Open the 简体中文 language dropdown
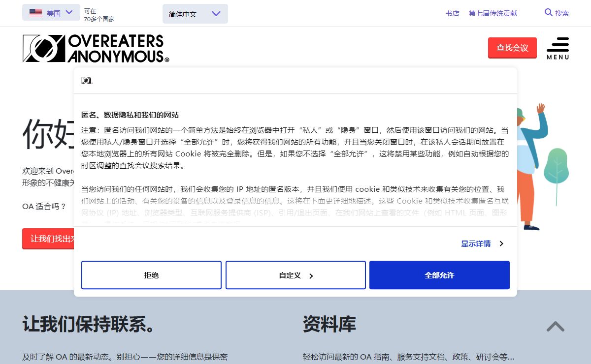 [195, 14]
